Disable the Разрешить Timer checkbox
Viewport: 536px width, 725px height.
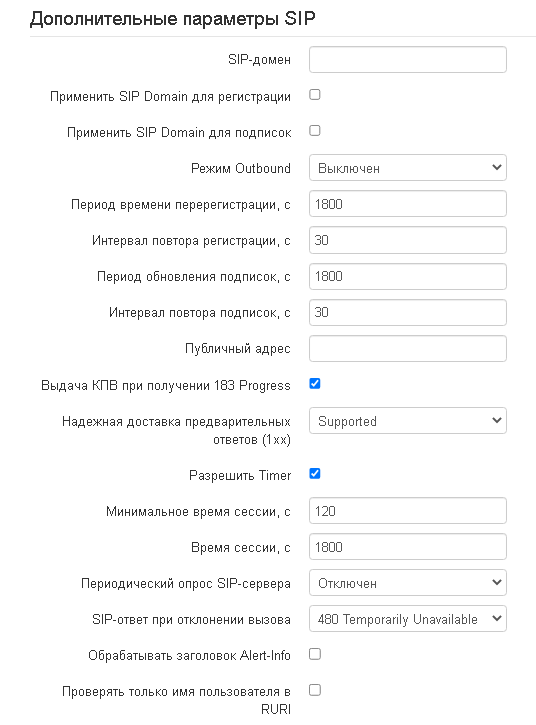(315, 474)
